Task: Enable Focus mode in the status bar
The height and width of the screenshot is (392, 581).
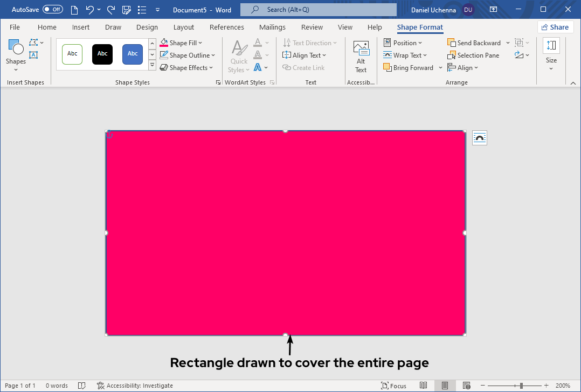Action: [393, 386]
